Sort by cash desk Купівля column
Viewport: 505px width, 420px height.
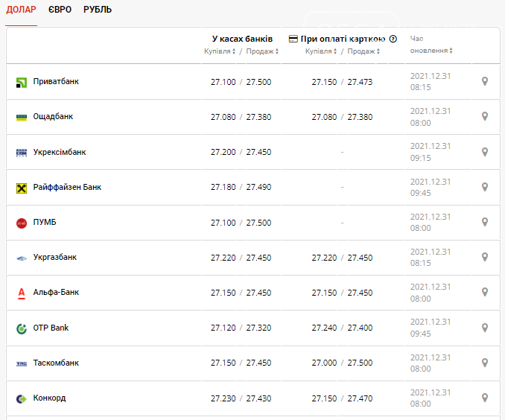coord(220,51)
